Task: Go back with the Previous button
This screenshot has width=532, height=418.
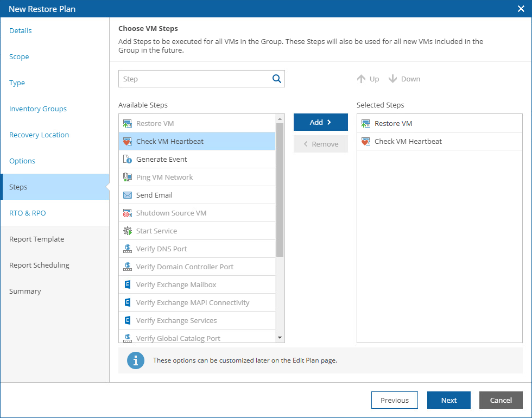Action: click(x=395, y=400)
